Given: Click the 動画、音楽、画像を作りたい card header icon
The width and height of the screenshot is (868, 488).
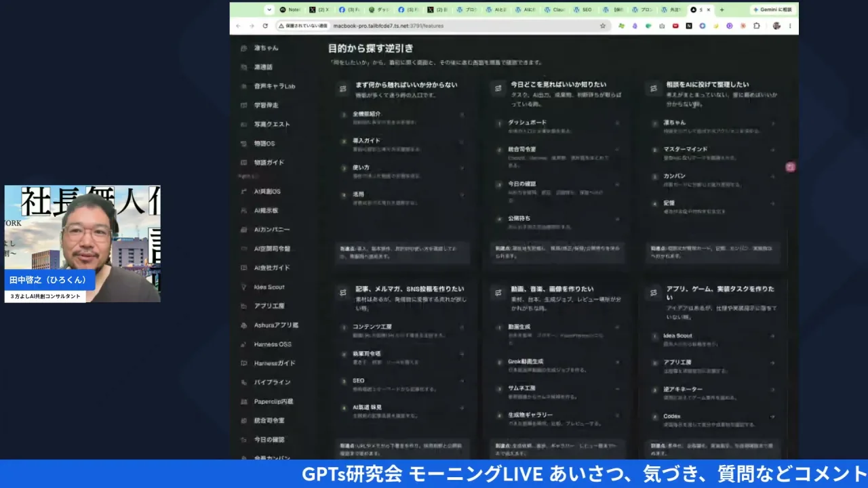Looking at the screenshot, I should [x=498, y=292].
